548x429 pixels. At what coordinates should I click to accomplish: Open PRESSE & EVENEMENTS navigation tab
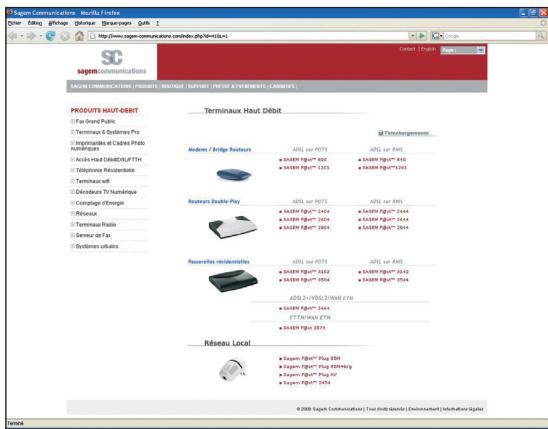click(x=239, y=86)
